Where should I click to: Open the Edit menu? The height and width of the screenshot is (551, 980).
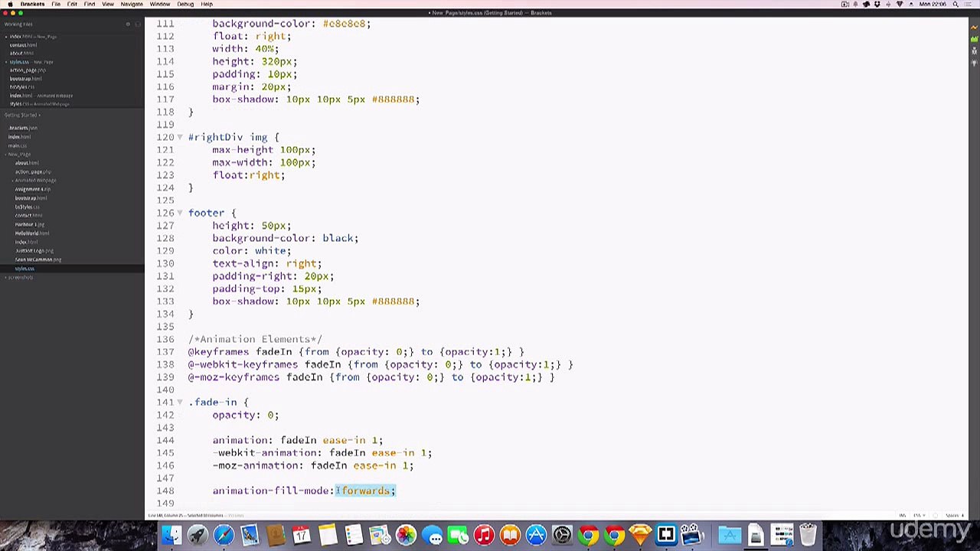pyautogui.click(x=72, y=4)
